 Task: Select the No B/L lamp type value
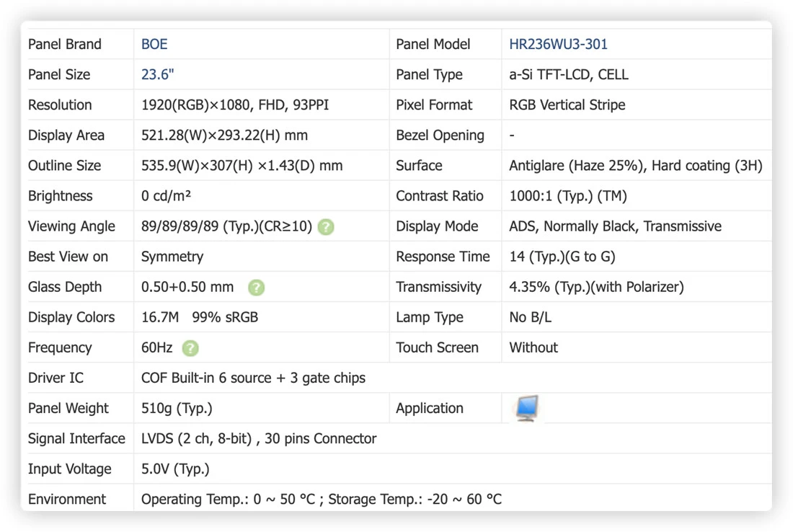(530, 317)
